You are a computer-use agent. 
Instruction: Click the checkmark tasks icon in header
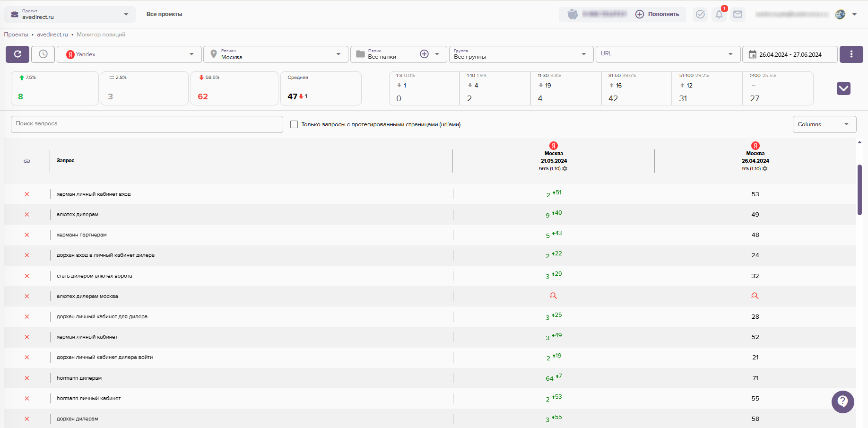(x=700, y=14)
